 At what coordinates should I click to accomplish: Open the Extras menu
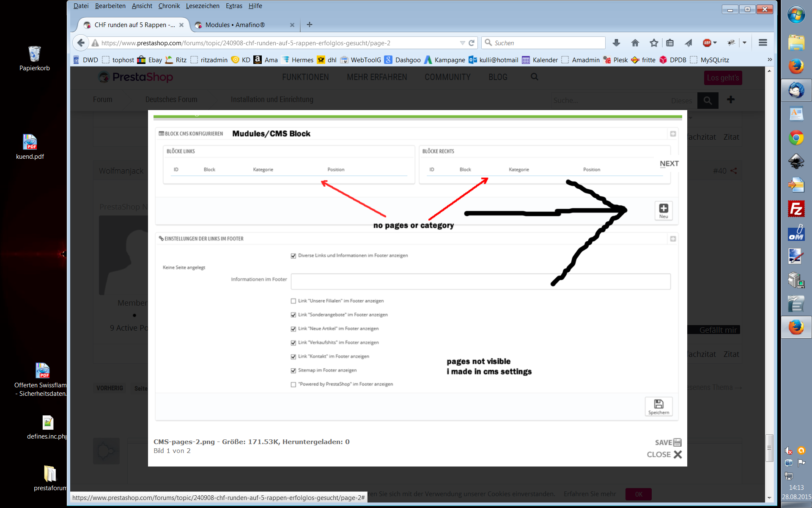point(234,6)
